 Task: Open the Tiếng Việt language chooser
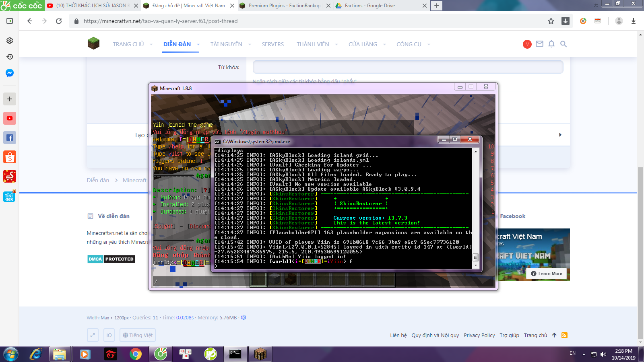138,335
